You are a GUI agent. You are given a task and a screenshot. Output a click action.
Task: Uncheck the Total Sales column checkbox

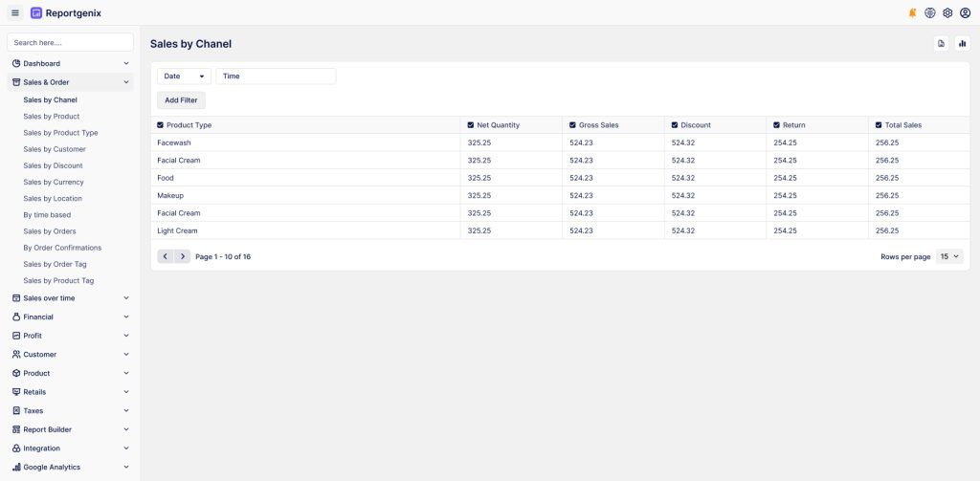(879, 125)
